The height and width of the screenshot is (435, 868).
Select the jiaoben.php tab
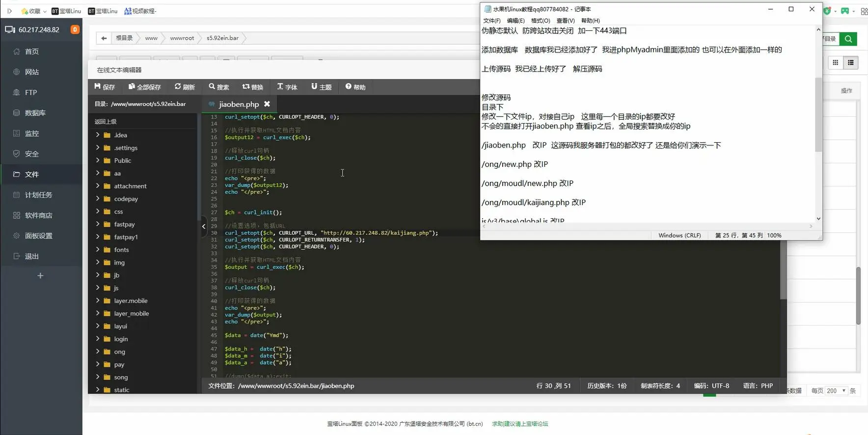pyautogui.click(x=239, y=104)
